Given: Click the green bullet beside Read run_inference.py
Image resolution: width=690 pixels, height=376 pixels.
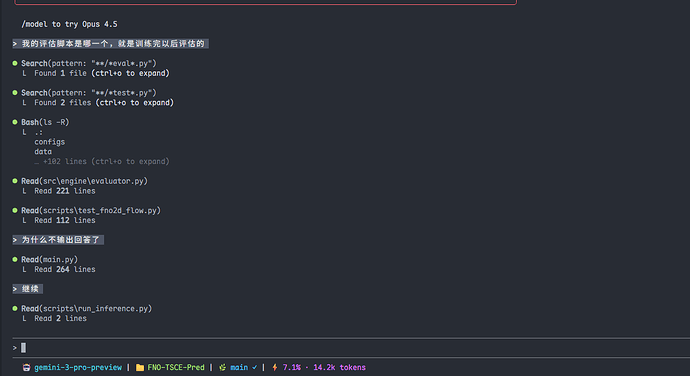Looking at the screenshot, I should click(x=15, y=308).
